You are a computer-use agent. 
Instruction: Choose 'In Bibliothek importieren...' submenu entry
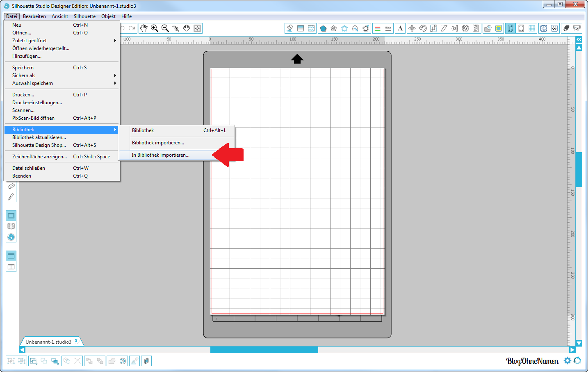pos(161,155)
